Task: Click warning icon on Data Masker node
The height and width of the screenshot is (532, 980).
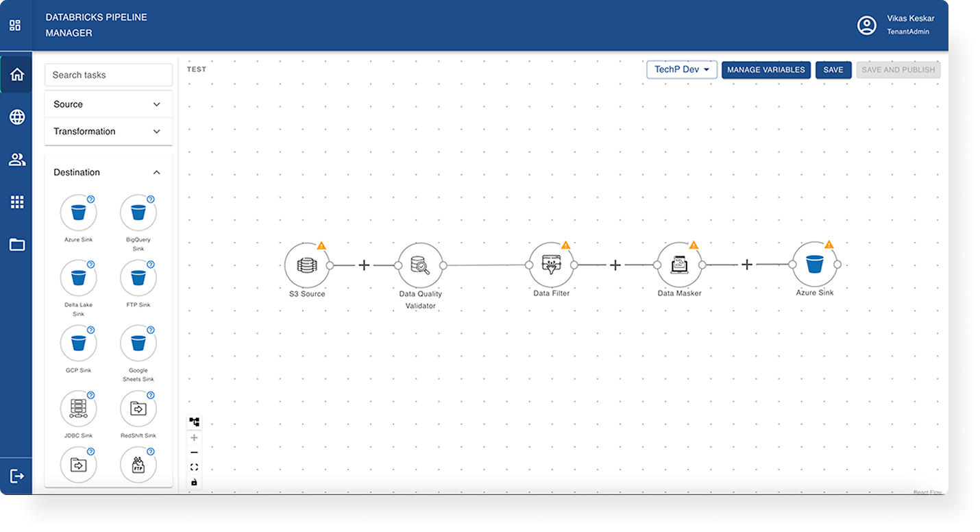Action: coord(694,245)
